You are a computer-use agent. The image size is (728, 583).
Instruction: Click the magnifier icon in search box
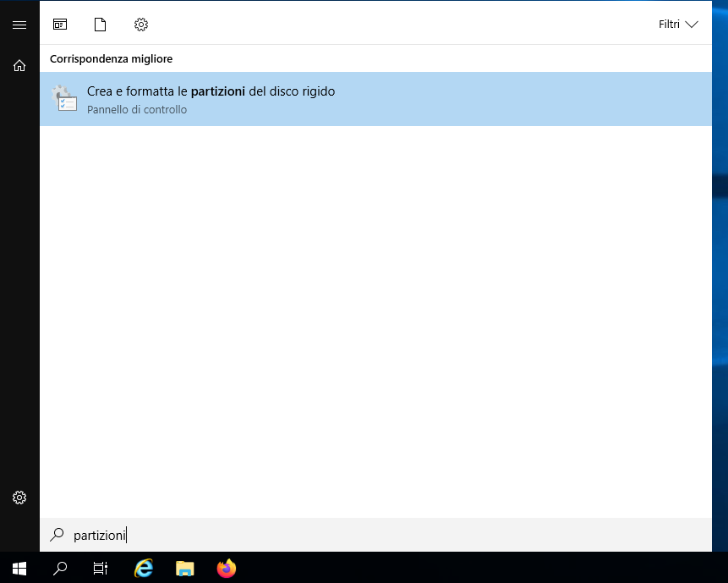(57, 535)
